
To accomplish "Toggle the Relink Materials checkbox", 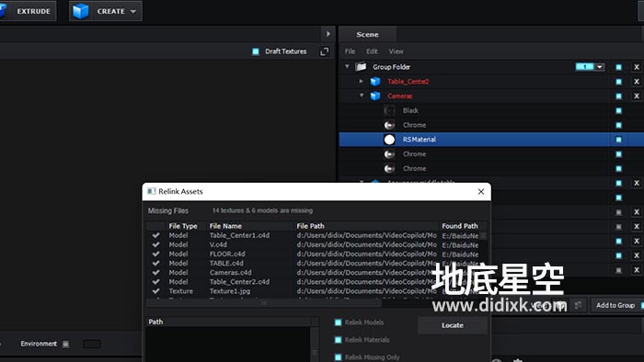I will coord(338,340).
